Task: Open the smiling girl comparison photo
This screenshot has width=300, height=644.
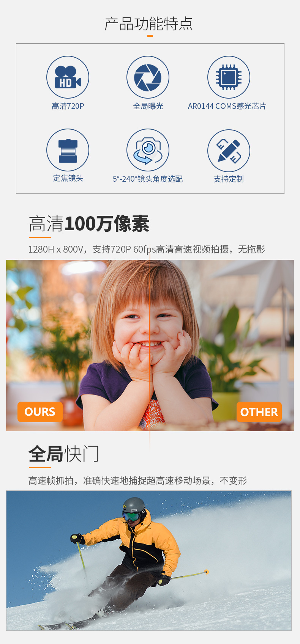Action: (150, 346)
